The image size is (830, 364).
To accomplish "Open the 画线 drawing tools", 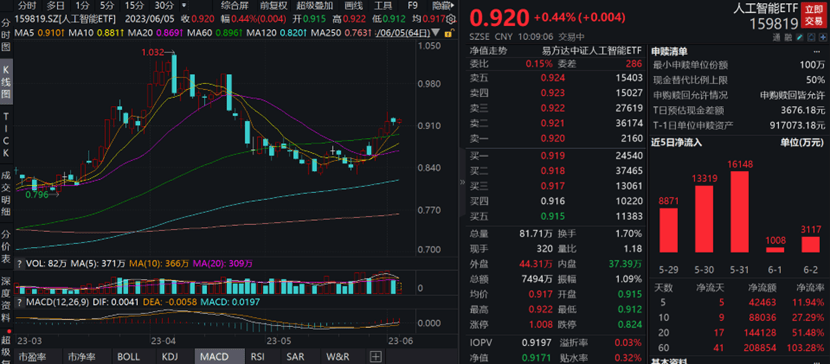I will pyautogui.click(x=353, y=6).
